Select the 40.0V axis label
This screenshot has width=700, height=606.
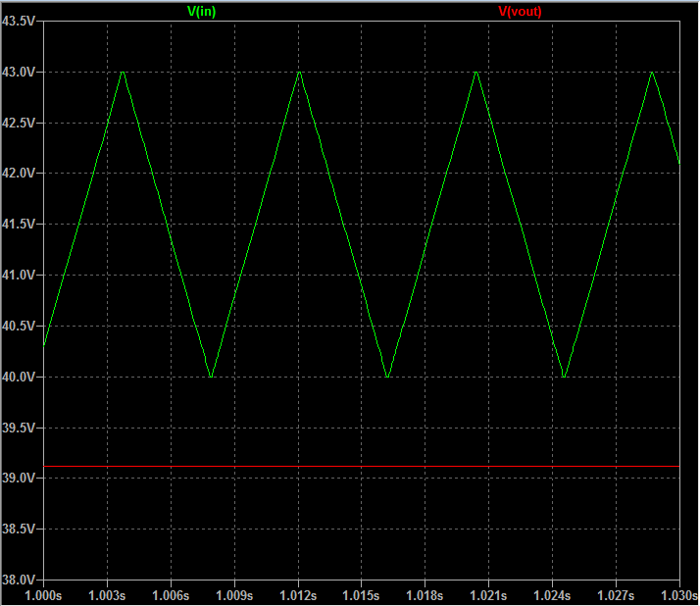(18, 377)
